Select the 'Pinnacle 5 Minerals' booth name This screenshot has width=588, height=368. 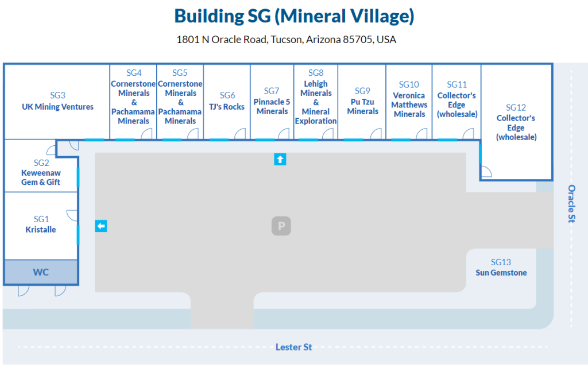pos(272,106)
